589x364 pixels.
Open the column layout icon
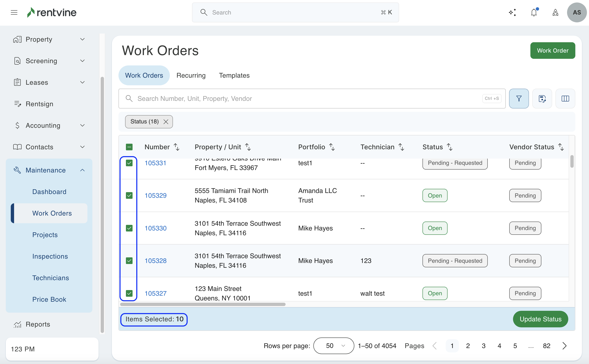tap(565, 99)
